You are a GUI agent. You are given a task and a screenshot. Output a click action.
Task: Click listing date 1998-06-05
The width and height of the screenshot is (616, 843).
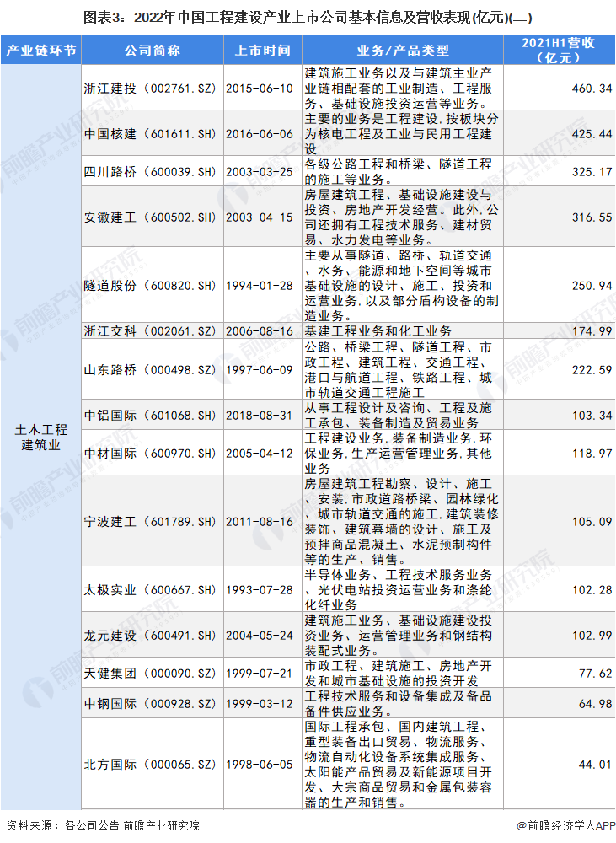(x=259, y=764)
